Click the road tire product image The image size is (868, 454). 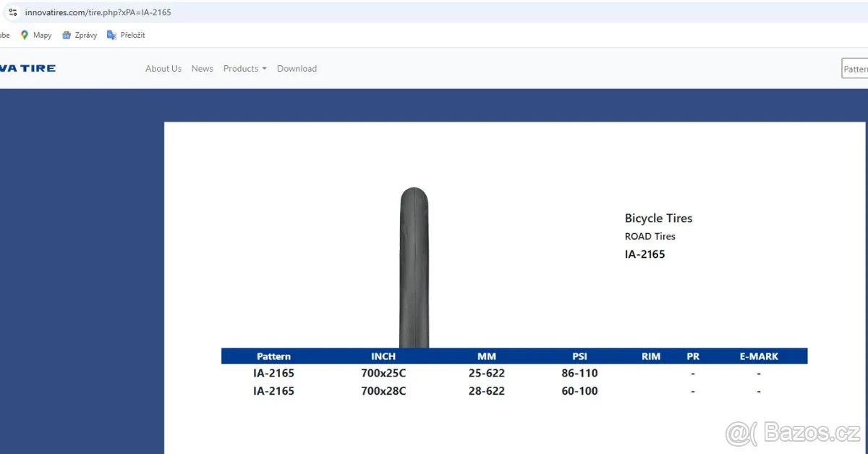coord(414,268)
